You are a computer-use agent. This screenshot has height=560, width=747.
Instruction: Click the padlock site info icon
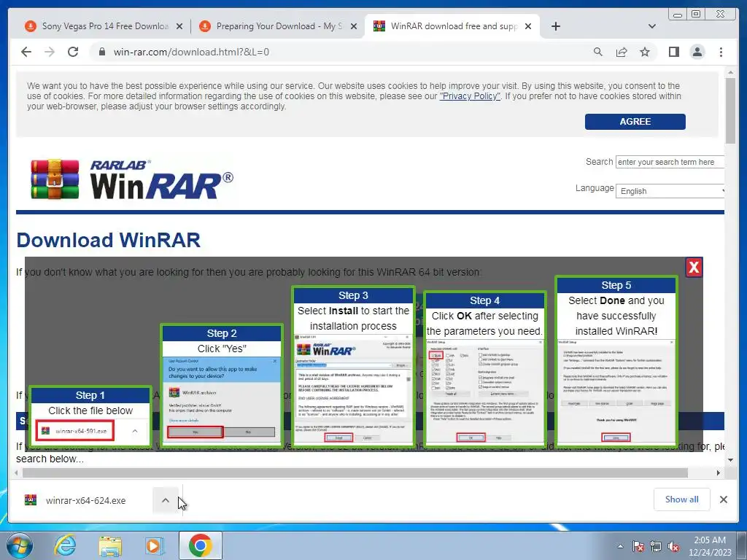point(101,52)
